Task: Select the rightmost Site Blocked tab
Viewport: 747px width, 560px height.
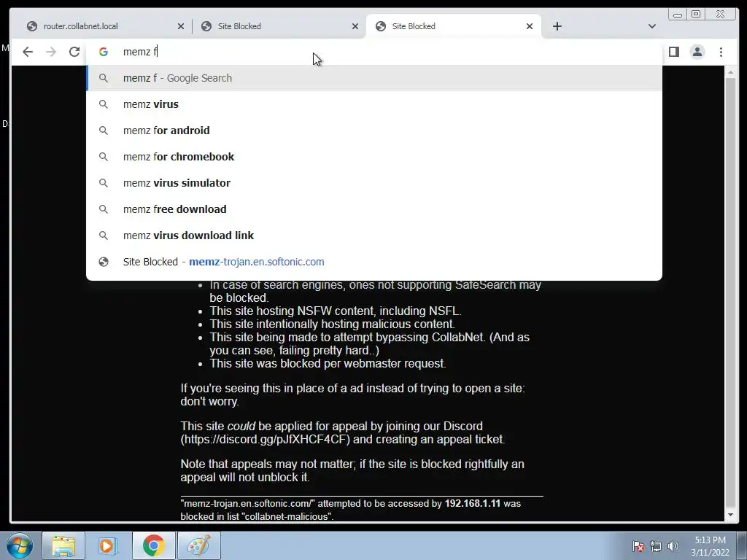Action: coord(452,26)
